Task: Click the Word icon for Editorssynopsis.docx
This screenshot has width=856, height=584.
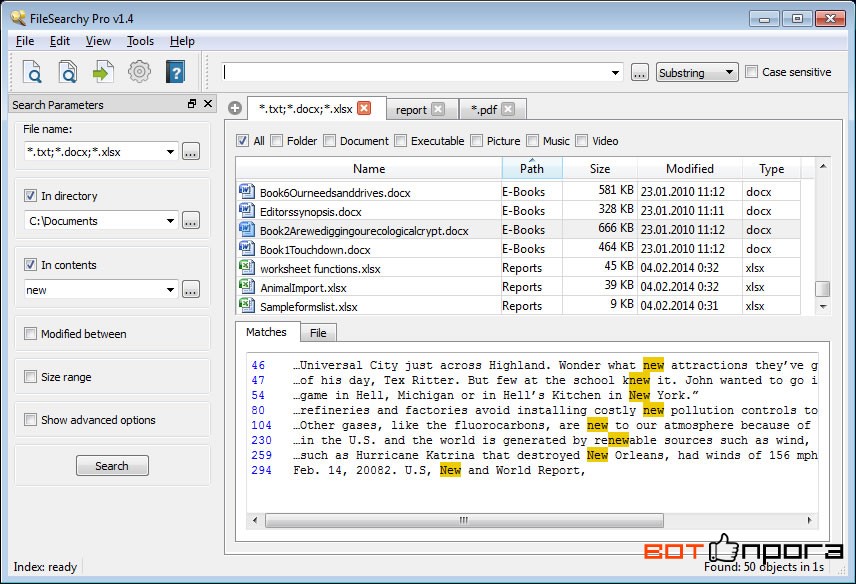Action: coord(247,210)
